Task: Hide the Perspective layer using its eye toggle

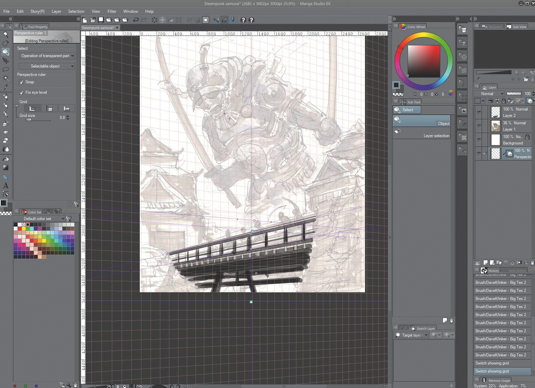Action: tap(479, 153)
